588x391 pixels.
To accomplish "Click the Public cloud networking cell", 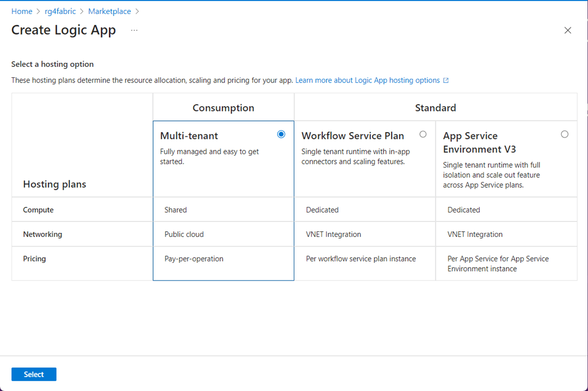I will pyautogui.click(x=184, y=234).
